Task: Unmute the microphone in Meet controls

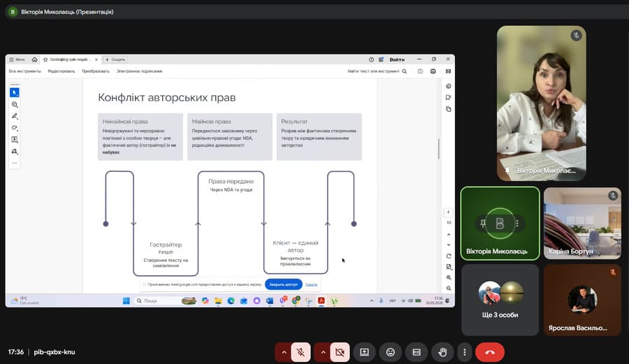Action: pyautogui.click(x=301, y=352)
